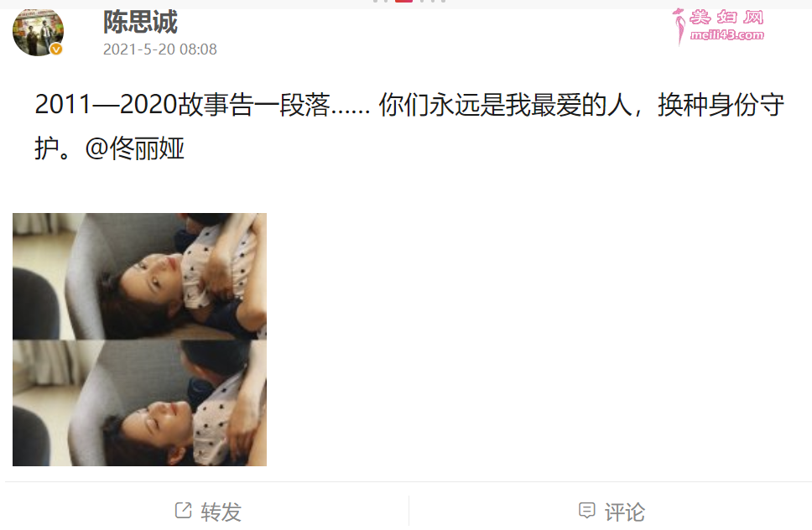
Task: Select the leftmost gray pager dot
Action: coord(376,1)
